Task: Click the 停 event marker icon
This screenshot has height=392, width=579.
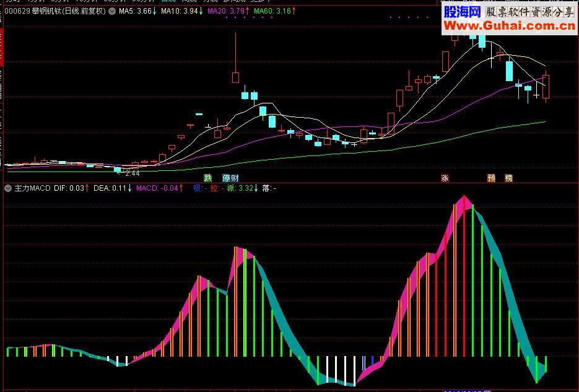Action: click(227, 178)
